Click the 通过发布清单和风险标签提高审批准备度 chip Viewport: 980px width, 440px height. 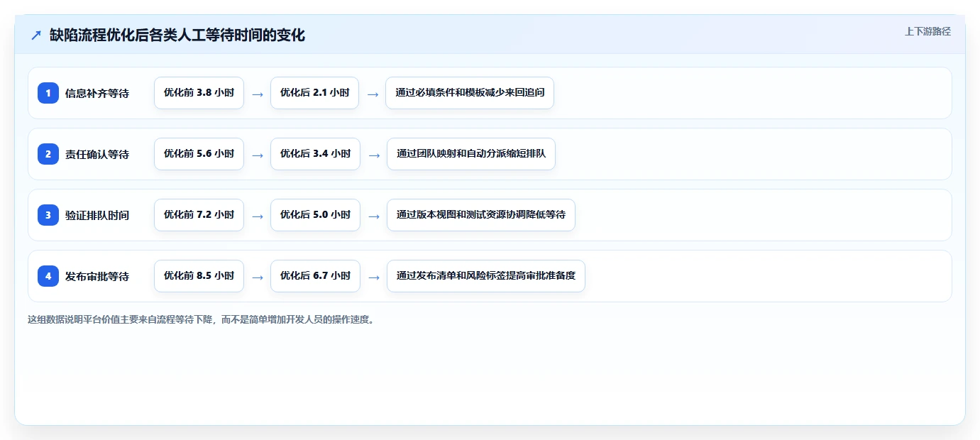(486, 276)
